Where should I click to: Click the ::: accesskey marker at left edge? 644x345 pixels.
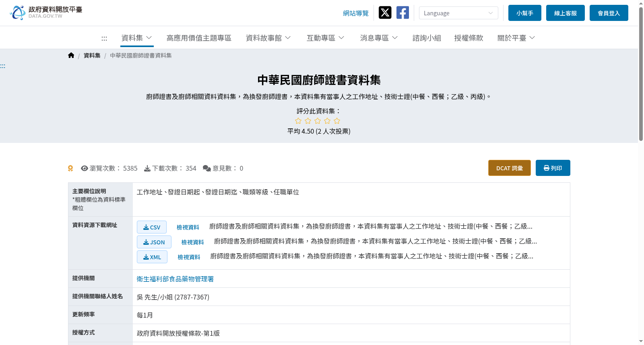(3, 66)
